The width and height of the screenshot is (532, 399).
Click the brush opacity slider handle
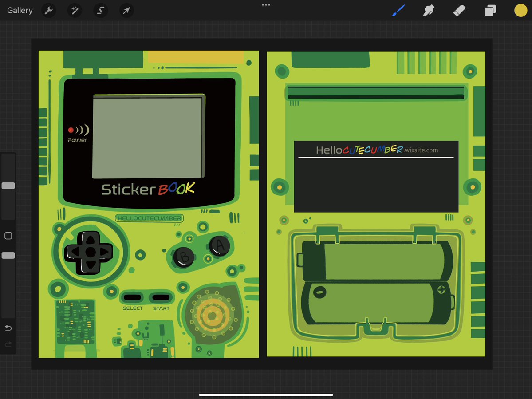pyautogui.click(x=8, y=256)
